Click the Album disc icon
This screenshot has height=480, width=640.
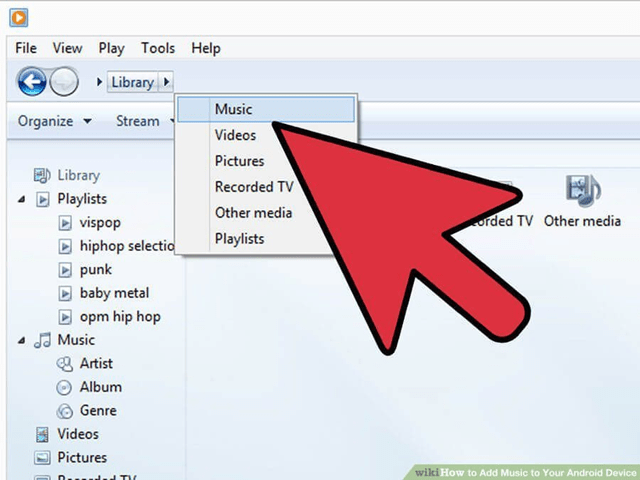point(64,387)
